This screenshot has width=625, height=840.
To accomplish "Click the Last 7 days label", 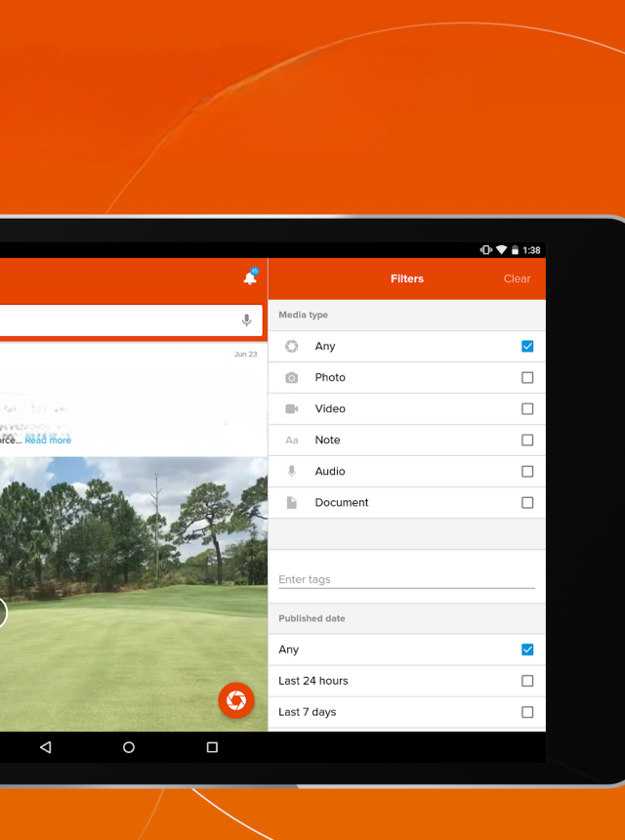I will 308,712.
